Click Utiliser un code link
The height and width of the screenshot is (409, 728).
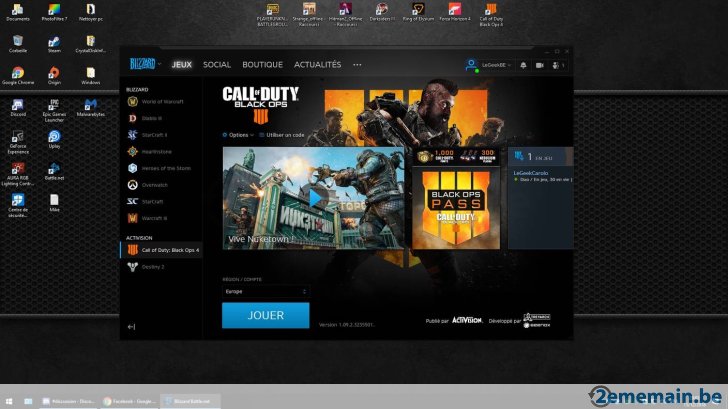click(x=282, y=135)
